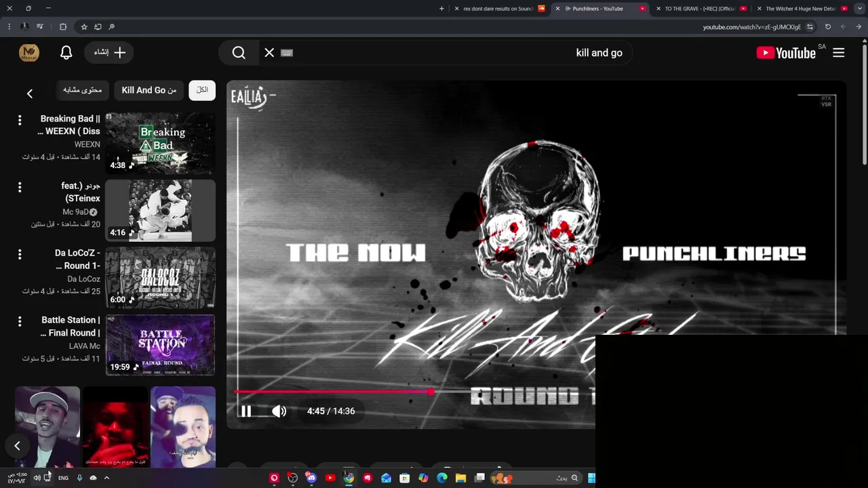Screen dimensions: 868x488
Task: Open Windows Start button
Action: [591, 478]
